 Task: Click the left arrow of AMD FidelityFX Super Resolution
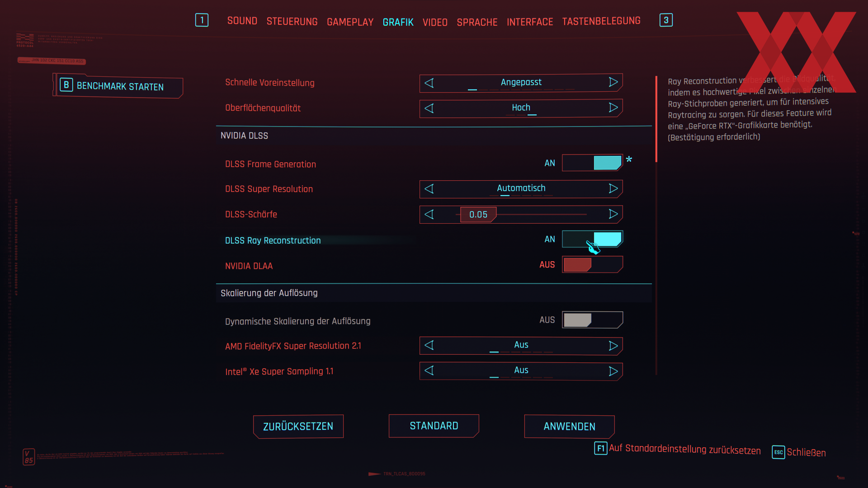click(429, 345)
